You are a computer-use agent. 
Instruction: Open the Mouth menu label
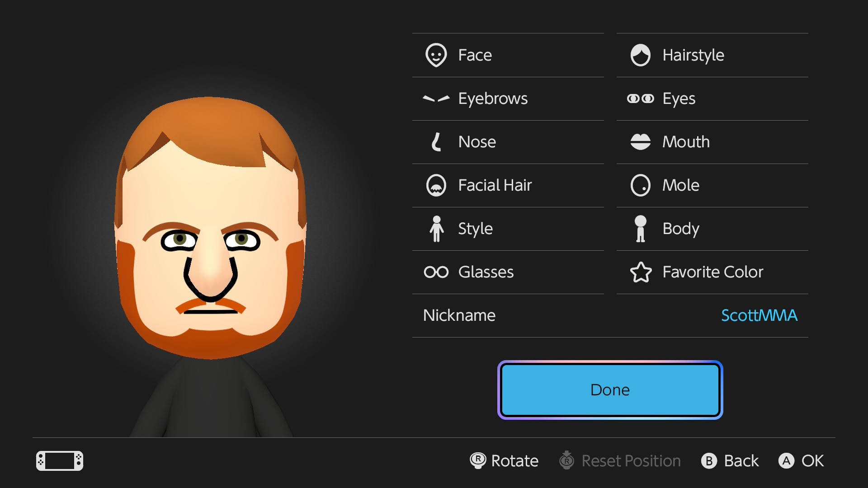tap(686, 142)
